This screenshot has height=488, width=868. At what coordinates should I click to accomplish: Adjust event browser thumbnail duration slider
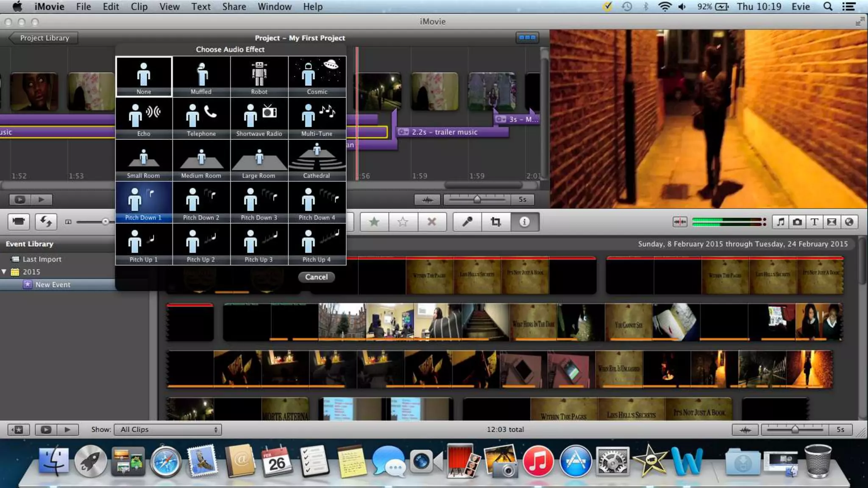795,430
